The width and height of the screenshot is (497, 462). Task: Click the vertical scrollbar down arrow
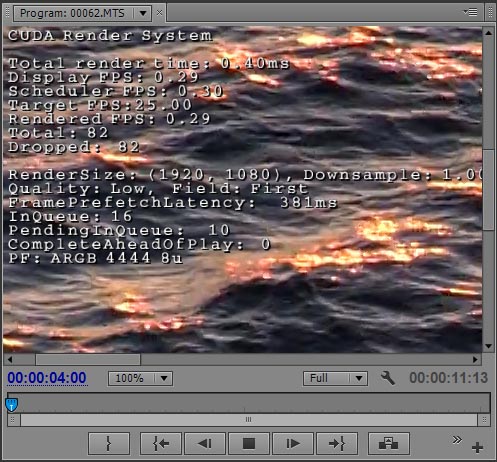pyautogui.click(x=488, y=346)
